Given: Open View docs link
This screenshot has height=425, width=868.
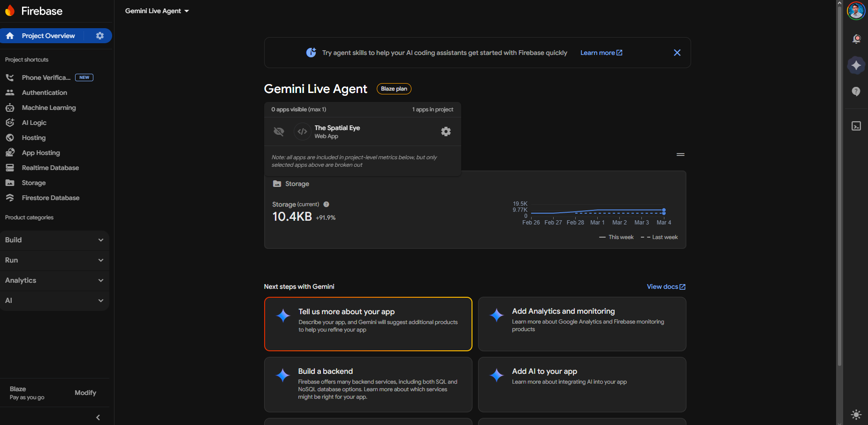Looking at the screenshot, I should pos(666,286).
